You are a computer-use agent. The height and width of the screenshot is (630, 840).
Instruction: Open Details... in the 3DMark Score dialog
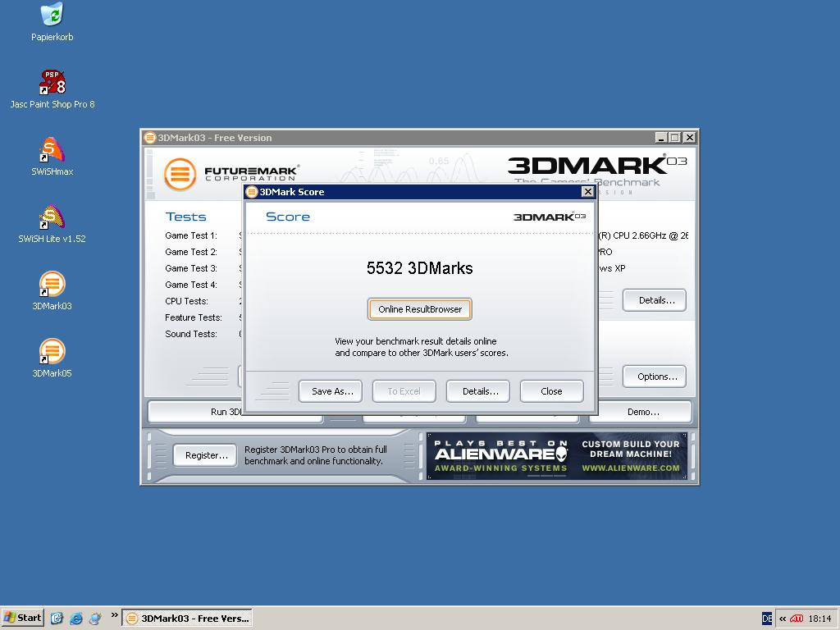(478, 391)
